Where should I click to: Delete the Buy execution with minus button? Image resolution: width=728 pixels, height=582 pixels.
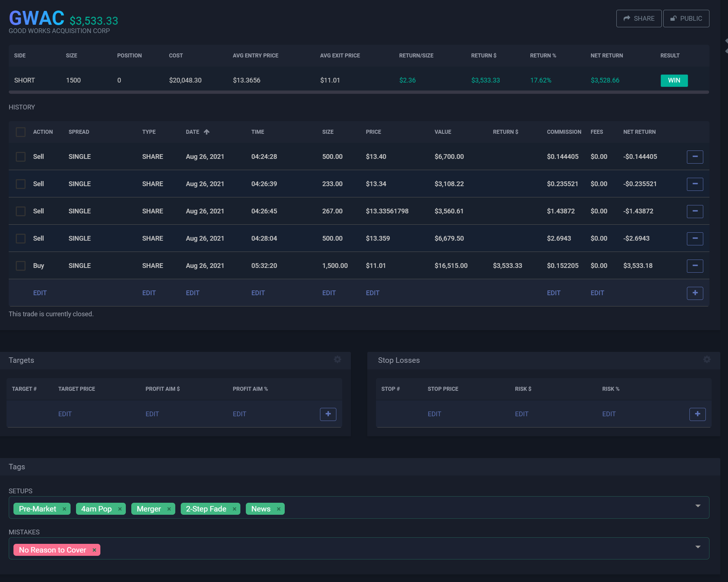pos(695,266)
